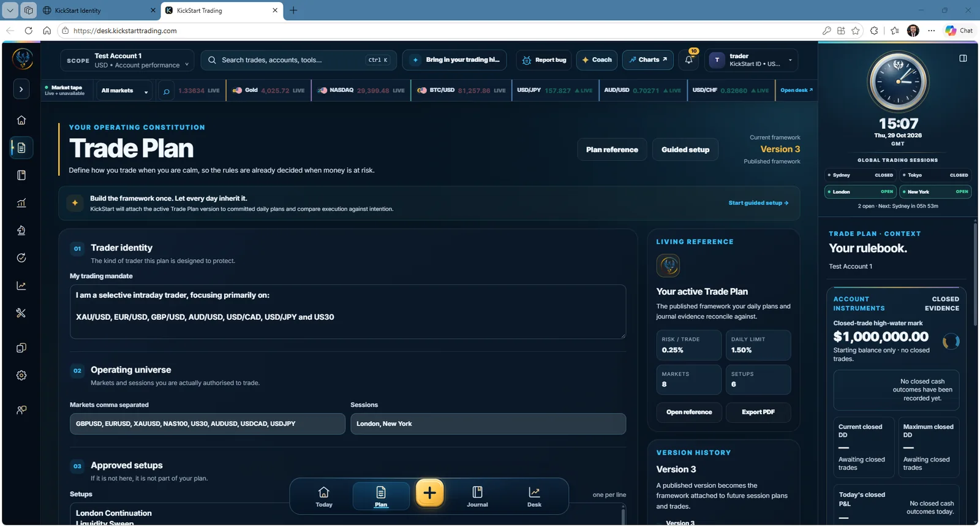Select the Trade Plan document icon in sidebar
The image size is (980, 527).
pos(21,148)
